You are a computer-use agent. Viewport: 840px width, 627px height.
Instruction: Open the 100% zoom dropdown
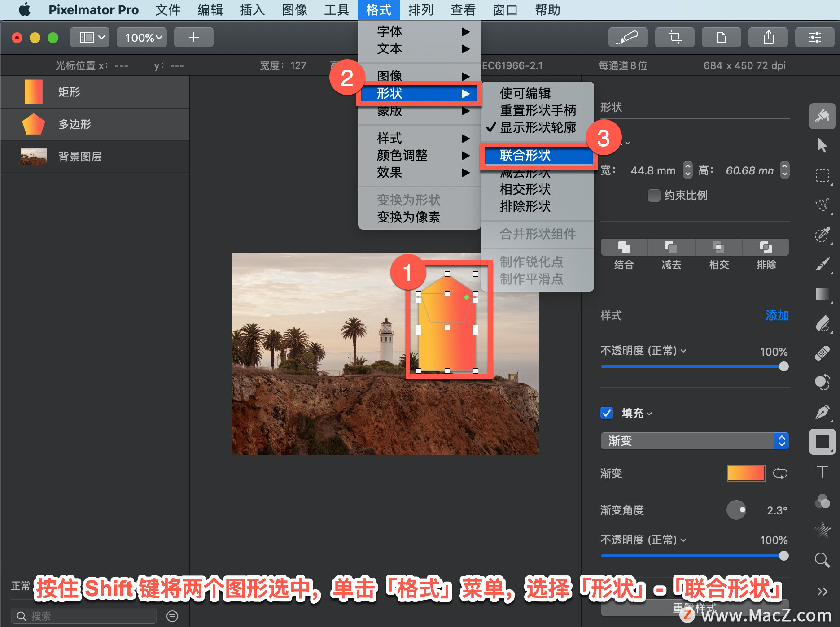[x=142, y=37]
